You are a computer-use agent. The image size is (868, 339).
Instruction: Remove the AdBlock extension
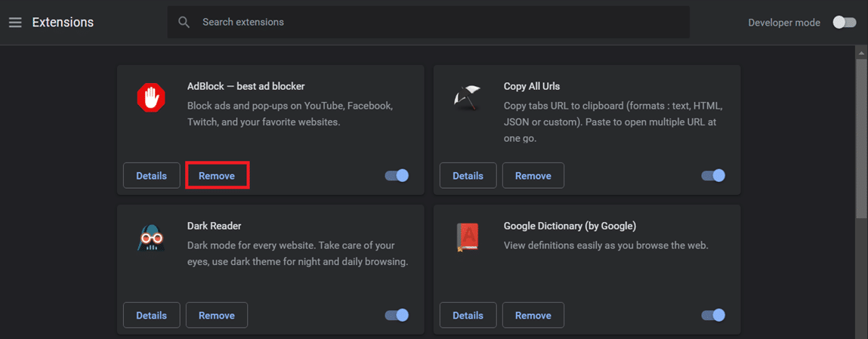[217, 176]
